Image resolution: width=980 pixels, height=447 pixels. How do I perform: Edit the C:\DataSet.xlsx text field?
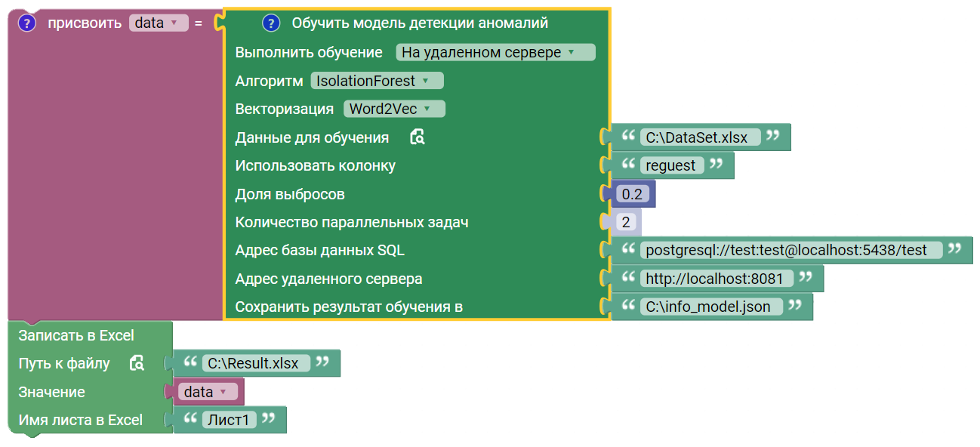pos(700,137)
